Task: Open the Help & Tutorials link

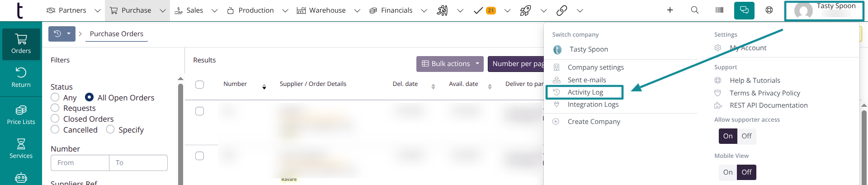Action: 755,81
